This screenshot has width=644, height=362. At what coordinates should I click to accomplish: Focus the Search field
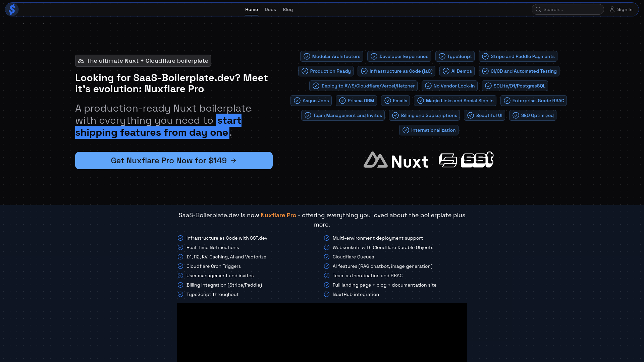568,9
